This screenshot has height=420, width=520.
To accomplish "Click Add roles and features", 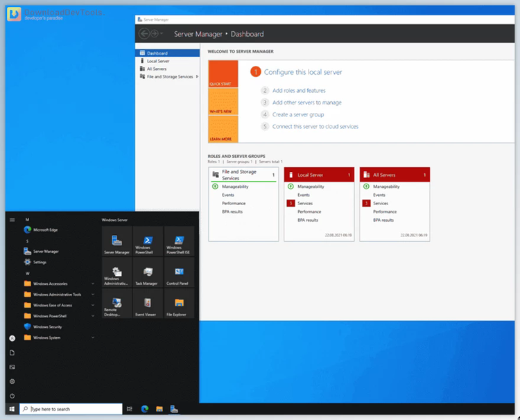I will point(299,91).
